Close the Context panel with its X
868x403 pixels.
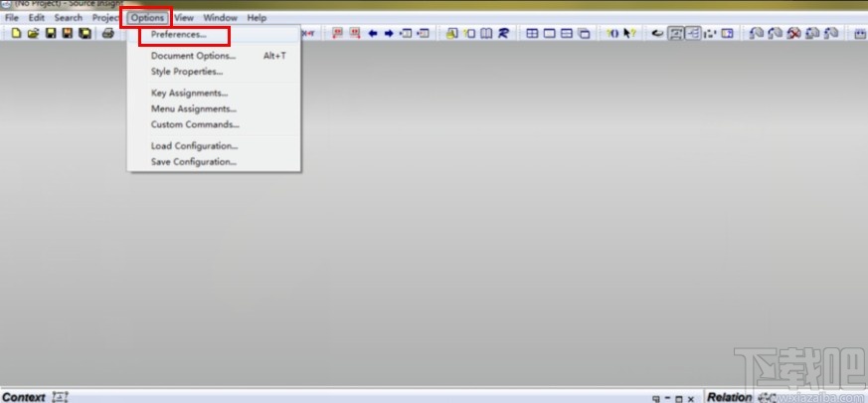pyautogui.click(x=690, y=399)
